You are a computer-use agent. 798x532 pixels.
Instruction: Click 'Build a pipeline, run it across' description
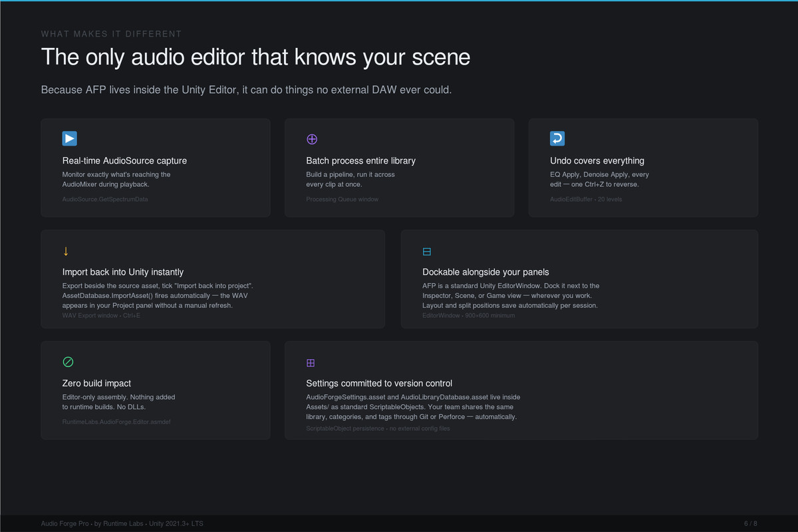(x=350, y=174)
